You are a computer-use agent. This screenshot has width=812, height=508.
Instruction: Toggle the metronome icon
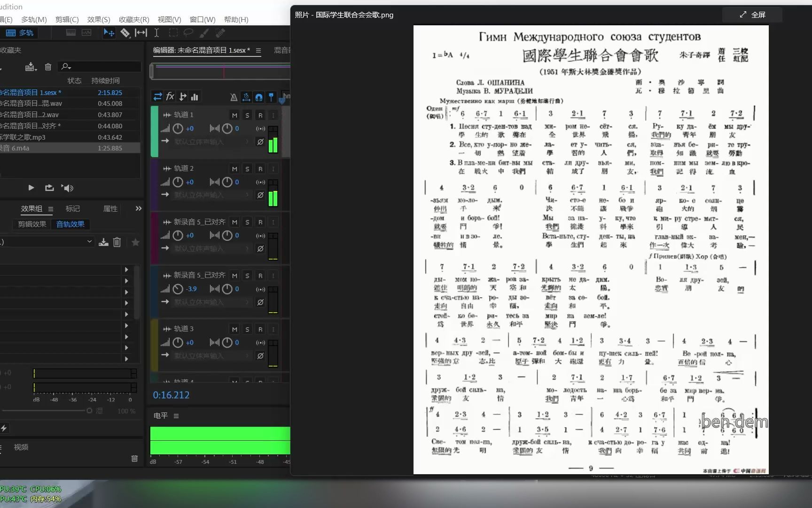234,97
